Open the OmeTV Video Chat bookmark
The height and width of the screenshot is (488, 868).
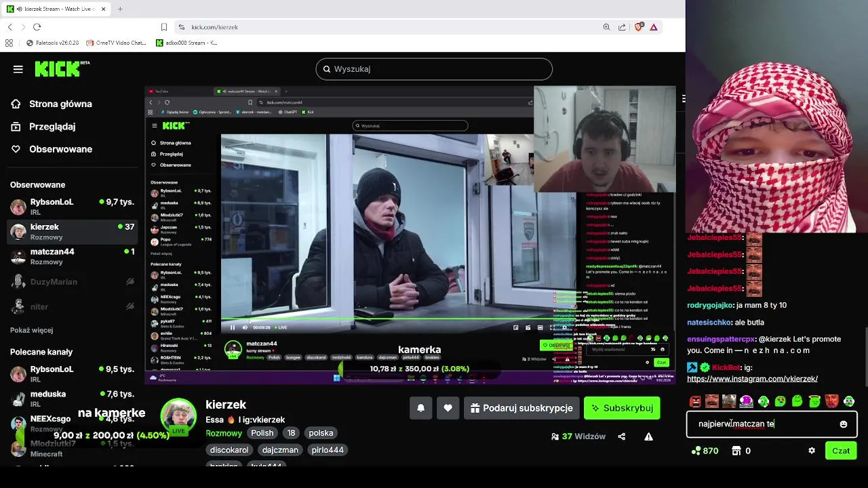click(x=117, y=43)
